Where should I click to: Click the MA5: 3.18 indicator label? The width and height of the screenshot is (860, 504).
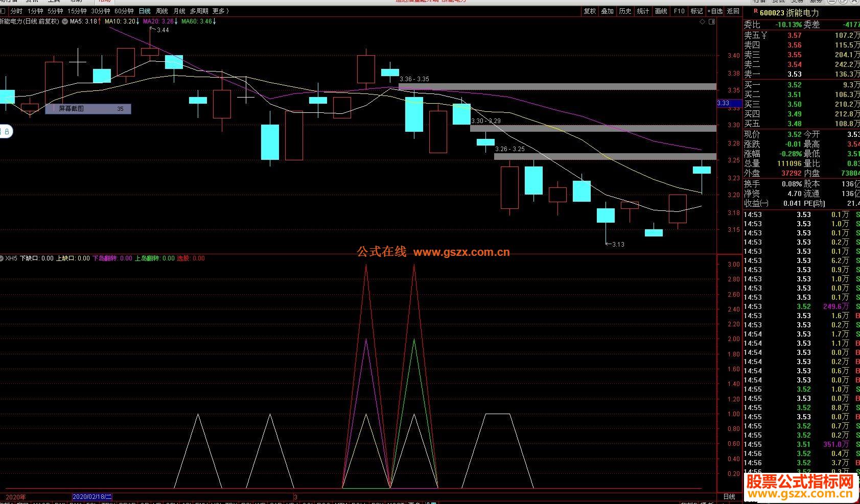pos(86,21)
